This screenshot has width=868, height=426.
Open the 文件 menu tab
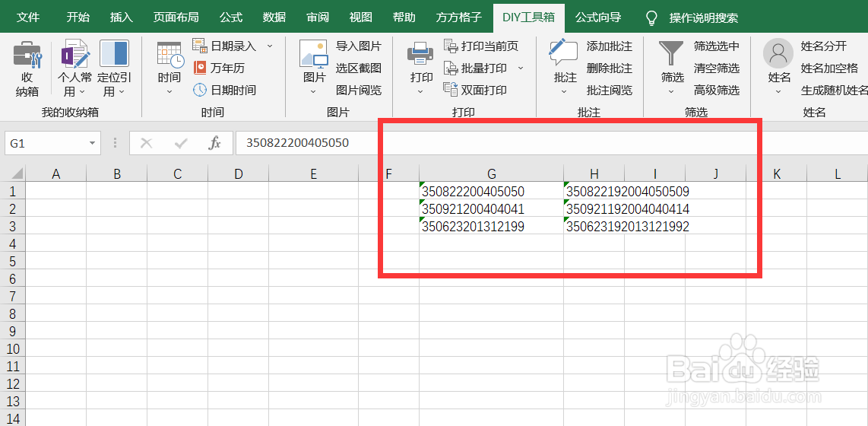point(27,17)
